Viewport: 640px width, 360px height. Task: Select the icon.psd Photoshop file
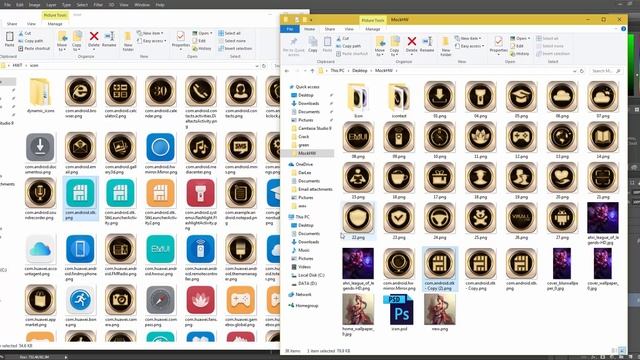point(399,313)
